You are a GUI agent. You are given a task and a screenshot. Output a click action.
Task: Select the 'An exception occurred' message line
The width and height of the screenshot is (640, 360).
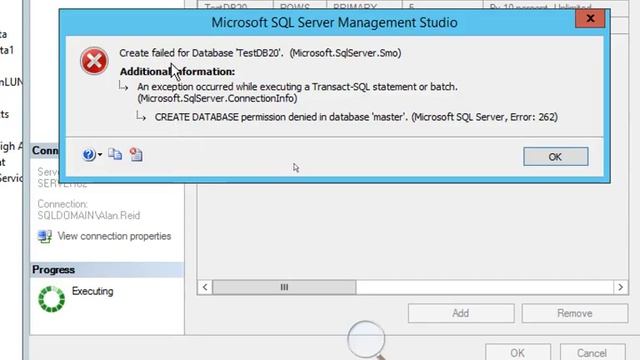click(297, 93)
